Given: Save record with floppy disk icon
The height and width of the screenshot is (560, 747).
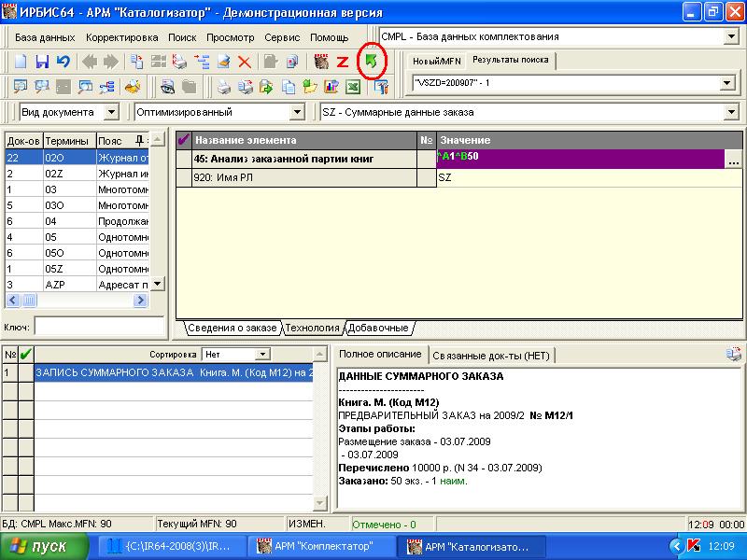Looking at the screenshot, I should 42,62.
